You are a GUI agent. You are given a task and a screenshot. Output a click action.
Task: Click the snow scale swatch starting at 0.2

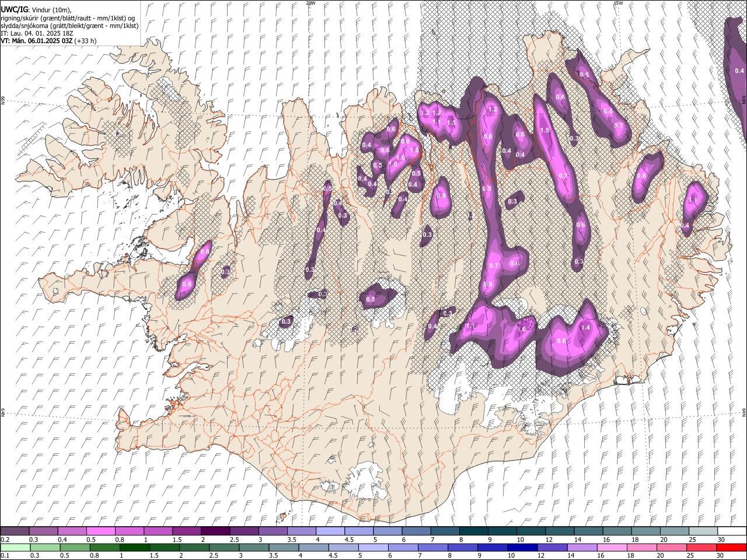tap(15, 531)
